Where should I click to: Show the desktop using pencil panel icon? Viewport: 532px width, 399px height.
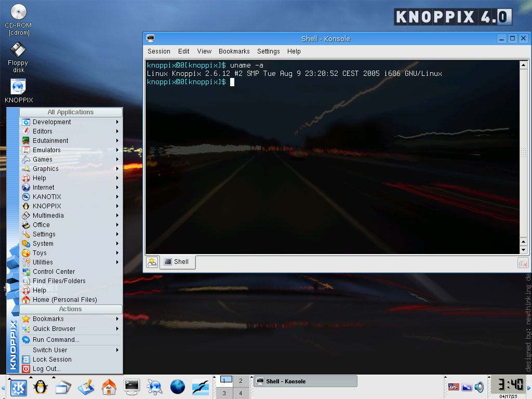(86, 387)
